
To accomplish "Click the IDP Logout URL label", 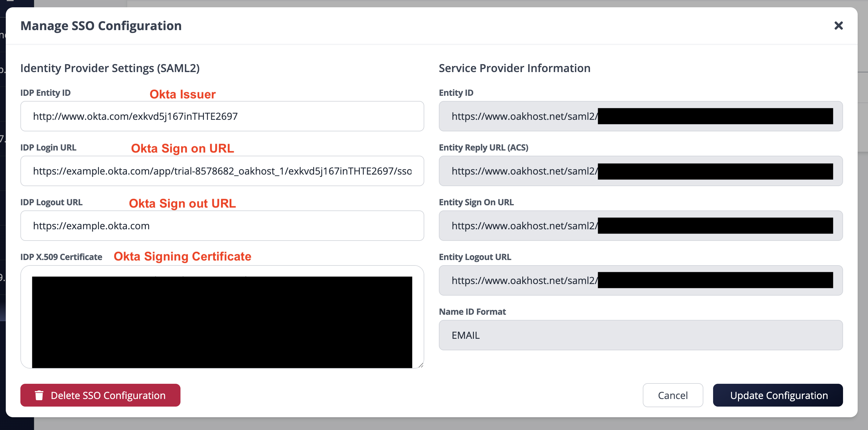I will pos(51,202).
